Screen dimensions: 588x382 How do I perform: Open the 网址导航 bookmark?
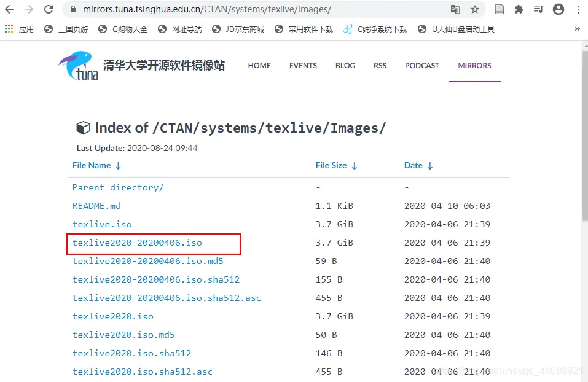pyautogui.click(x=180, y=29)
